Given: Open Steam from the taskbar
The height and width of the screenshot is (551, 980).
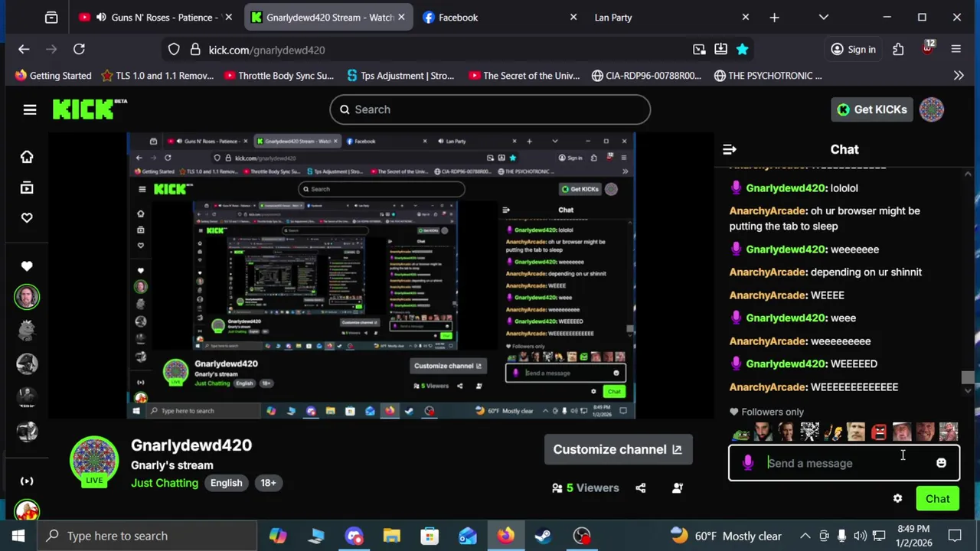Looking at the screenshot, I should (544, 536).
